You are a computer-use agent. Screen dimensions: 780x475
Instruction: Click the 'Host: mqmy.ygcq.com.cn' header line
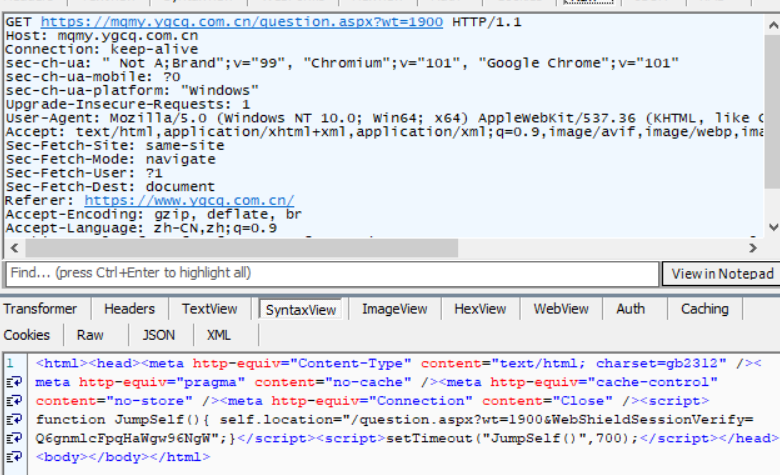coord(101,36)
